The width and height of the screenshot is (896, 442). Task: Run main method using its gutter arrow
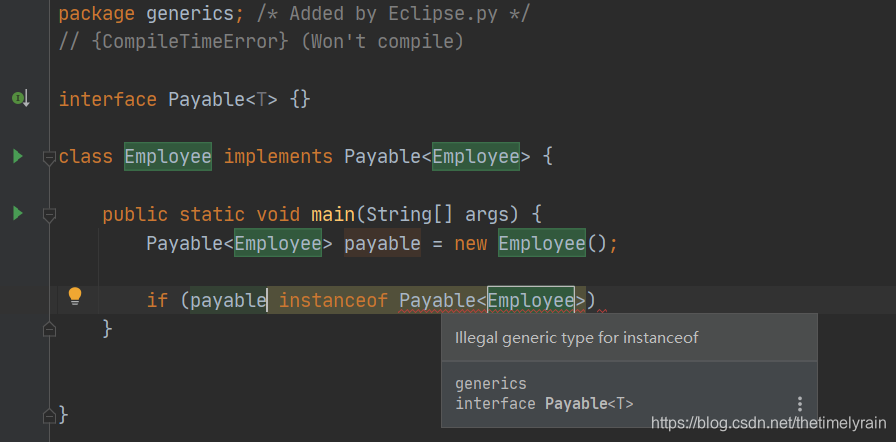pyautogui.click(x=18, y=214)
